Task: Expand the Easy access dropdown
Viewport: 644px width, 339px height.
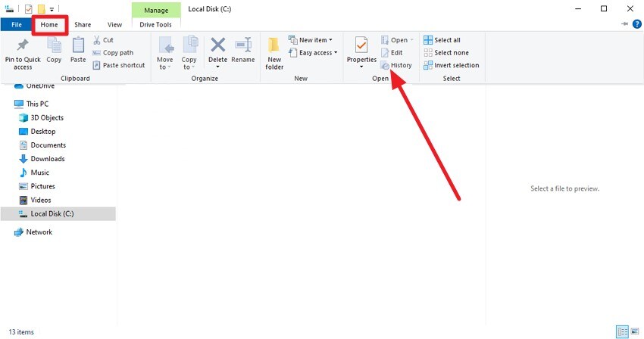Action: [313, 52]
